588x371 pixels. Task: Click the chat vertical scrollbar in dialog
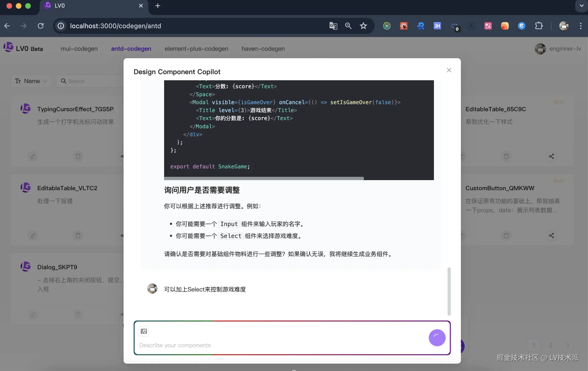click(449, 291)
